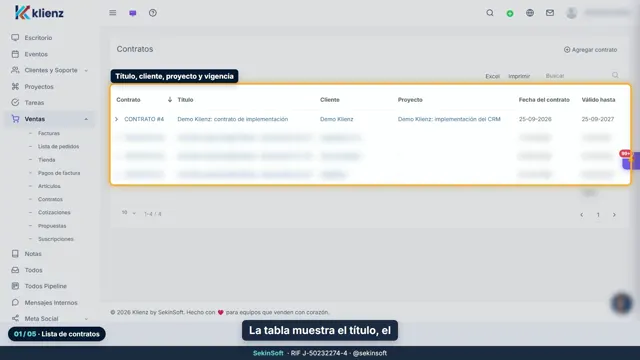Go to Propuestas submenu item
This screenshot has width=640, height=360.
tap(52, 226)
